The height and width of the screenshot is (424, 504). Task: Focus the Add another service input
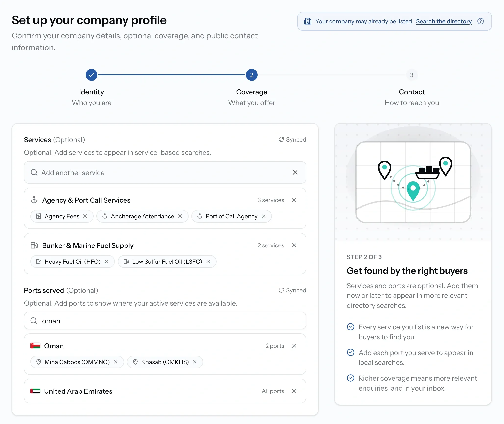[x=165, y=172]
